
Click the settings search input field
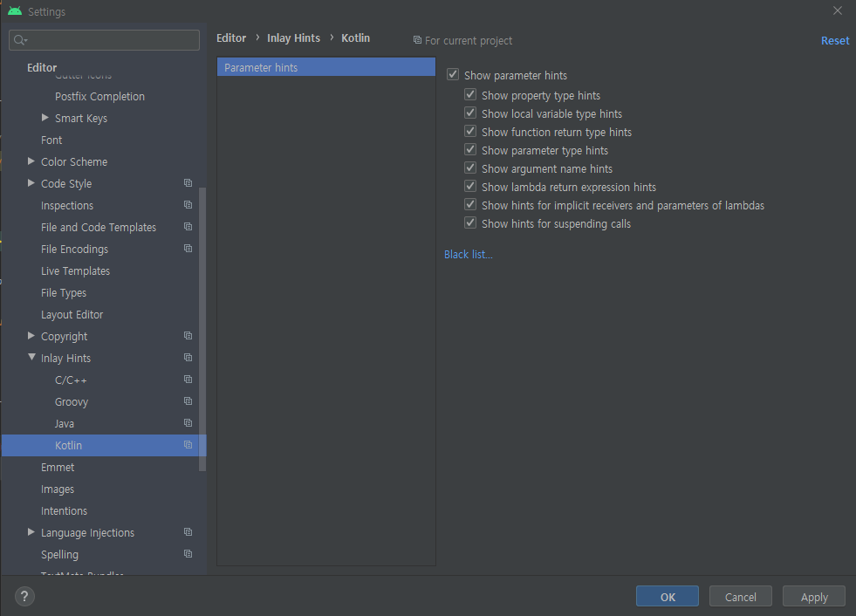[104, 40]
